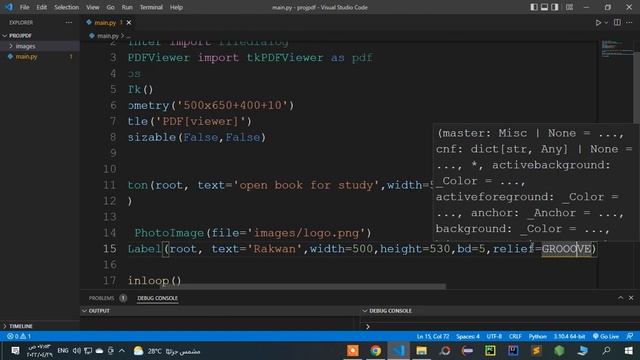This screenshot has width=640, height=360.
Task: Open the File menu
Action: point(24,7)
